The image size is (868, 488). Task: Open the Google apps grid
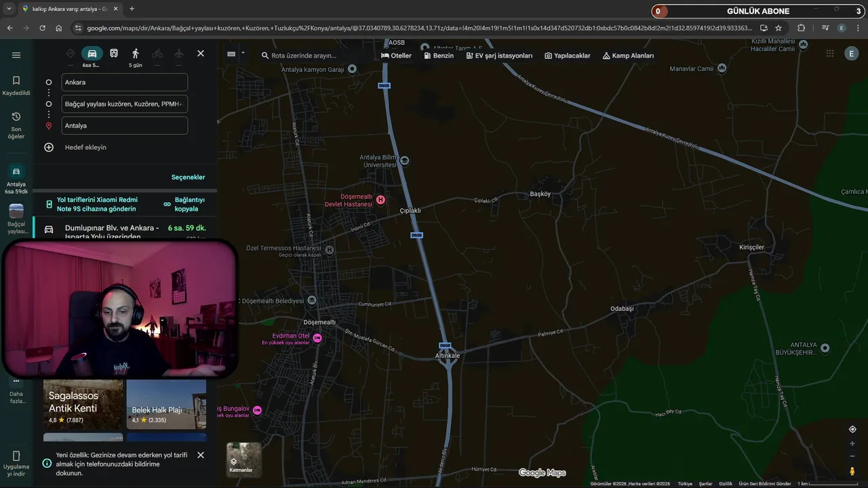click(830, 54)
